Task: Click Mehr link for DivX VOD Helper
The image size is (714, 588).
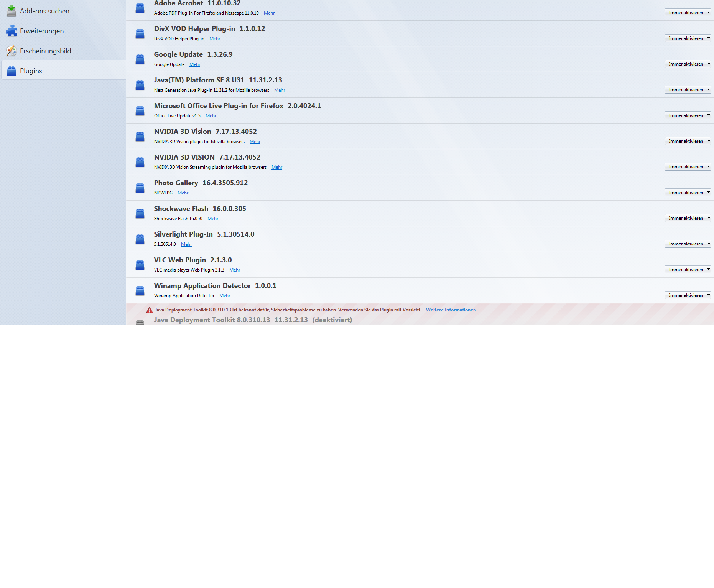Action: tap(215, 39)
